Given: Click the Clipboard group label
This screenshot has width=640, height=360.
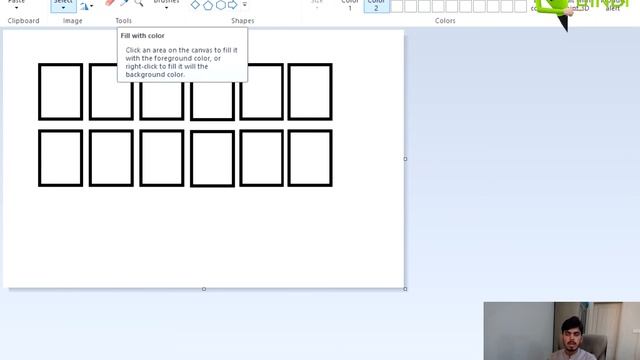Looking at the screenshot, I should point(24,20).
